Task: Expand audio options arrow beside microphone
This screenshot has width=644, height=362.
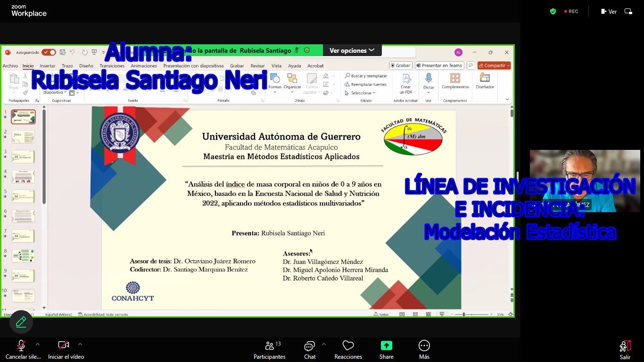Action: click(x=38, y=344)
